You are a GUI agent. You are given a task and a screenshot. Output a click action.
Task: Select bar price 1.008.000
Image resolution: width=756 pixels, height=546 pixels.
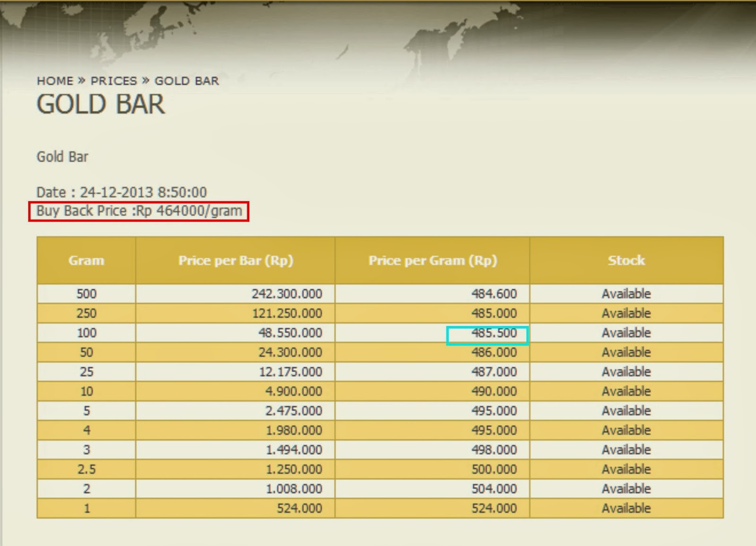click(294, 489)
